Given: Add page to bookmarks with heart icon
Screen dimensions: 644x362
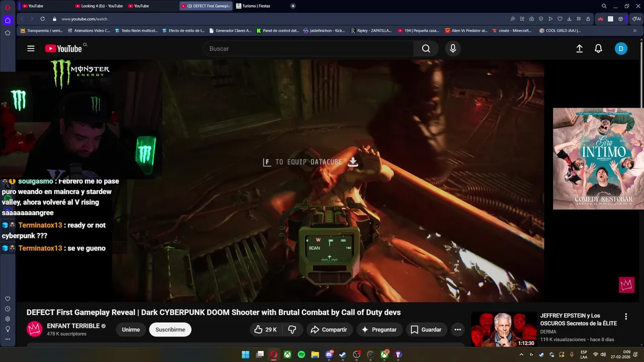Looking at the screenshot, I should coord(559,19).
